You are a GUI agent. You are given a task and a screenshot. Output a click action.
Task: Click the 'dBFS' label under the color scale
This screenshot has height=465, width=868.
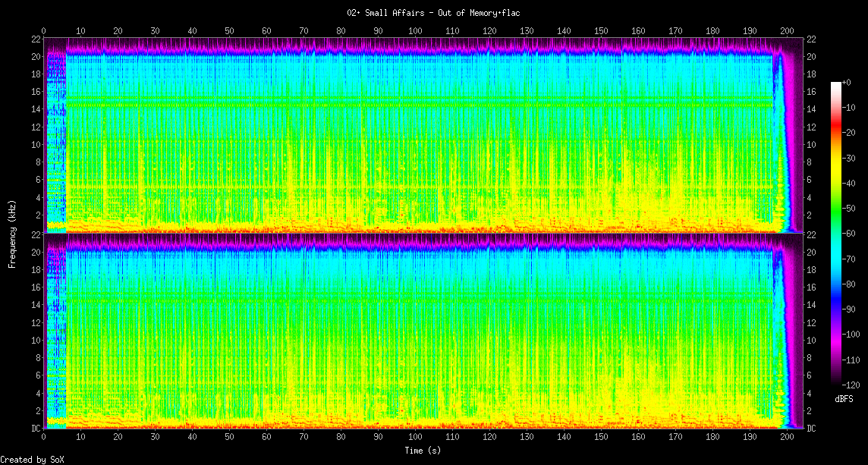tap(844, 398)
